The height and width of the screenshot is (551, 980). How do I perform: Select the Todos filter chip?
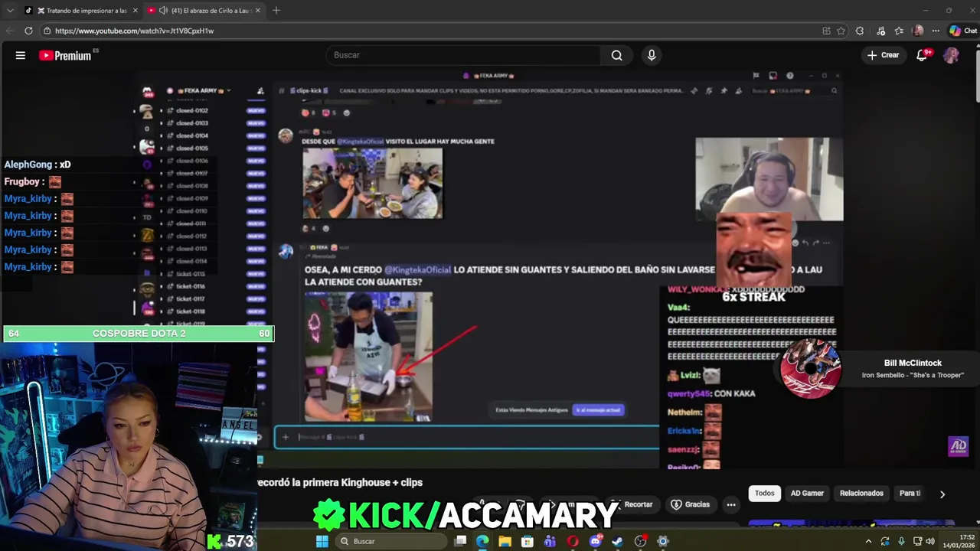[x=765, y=494]
